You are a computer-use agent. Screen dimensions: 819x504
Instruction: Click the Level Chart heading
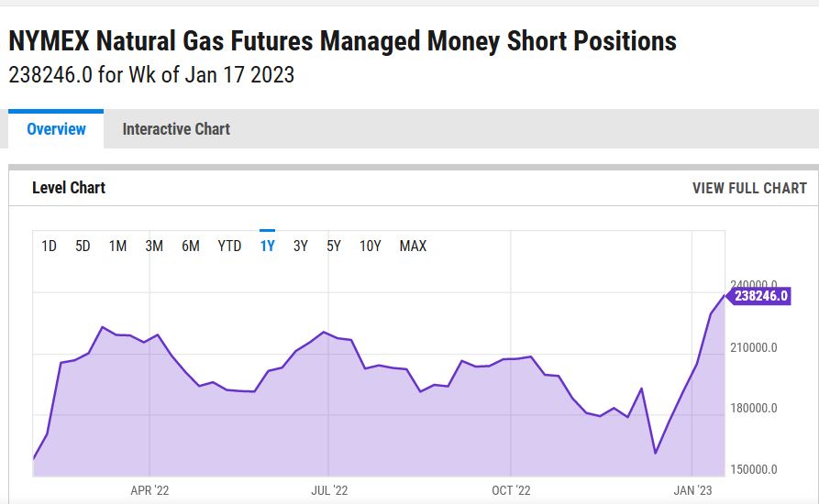[69, 188]
